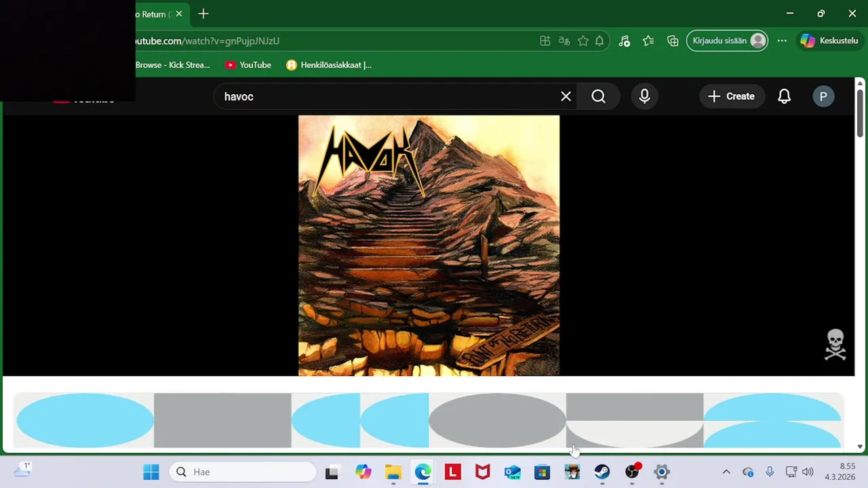The width and height of the screenshot is (868, 488).
Task: Click the Havok album cover video
Action: click(429, 245)
